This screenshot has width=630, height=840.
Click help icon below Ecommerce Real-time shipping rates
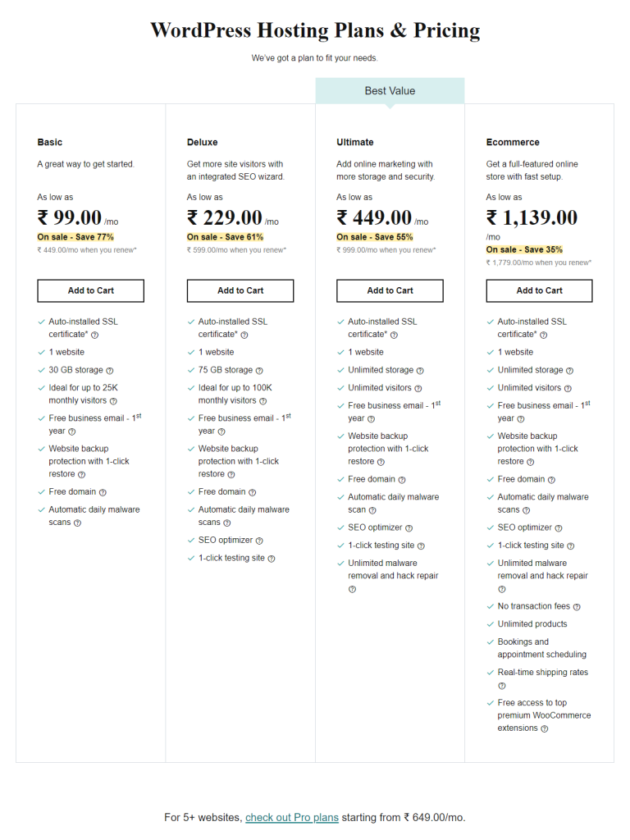point(502,685)
